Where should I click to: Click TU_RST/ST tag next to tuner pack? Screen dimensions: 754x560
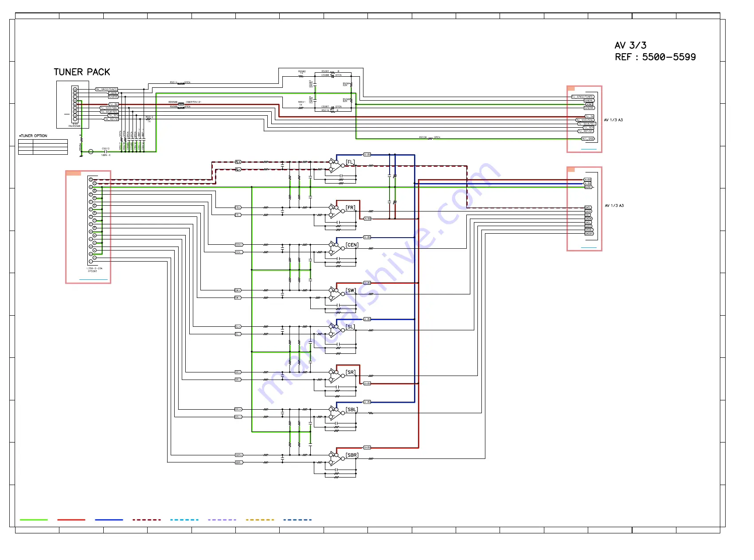click(111, 119)
